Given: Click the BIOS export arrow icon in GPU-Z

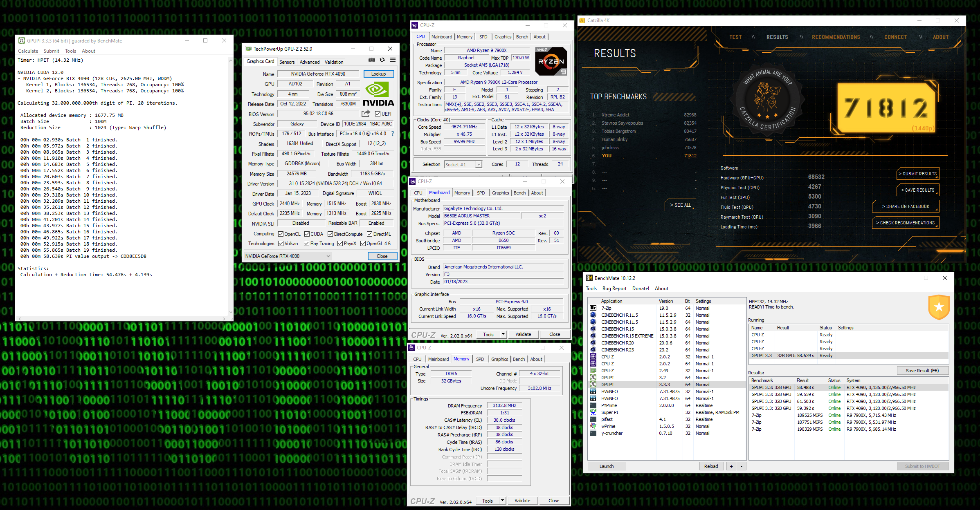Looking at the screenshot, I should [366, 114].
